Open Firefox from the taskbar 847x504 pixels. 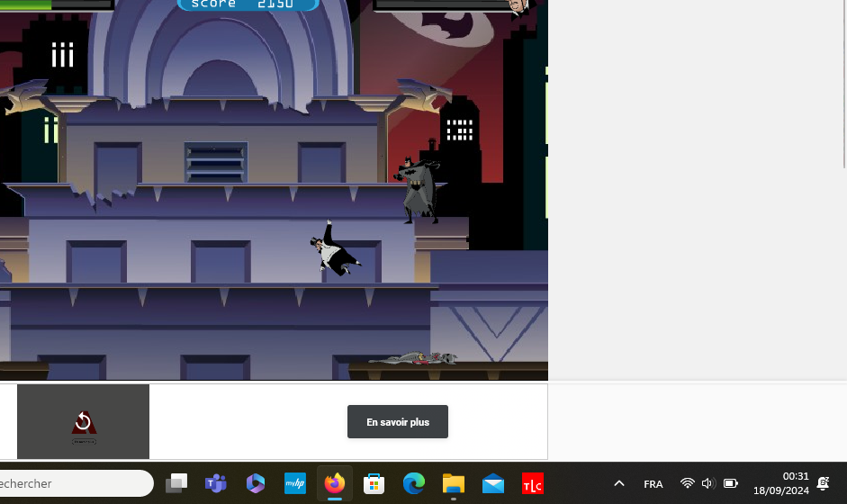click(334, 483)
